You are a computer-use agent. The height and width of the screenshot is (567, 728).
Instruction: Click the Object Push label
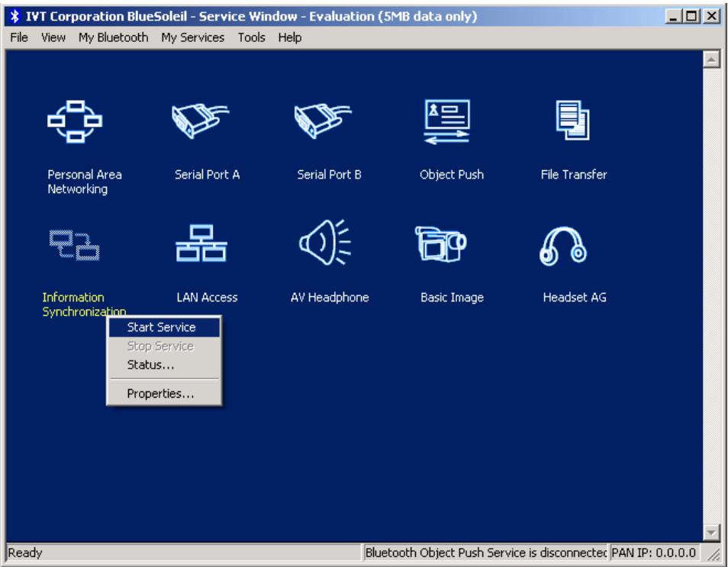[452, 175]
